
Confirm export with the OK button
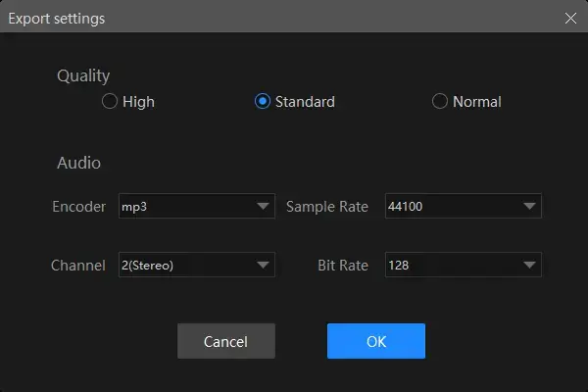click(375, 341)
